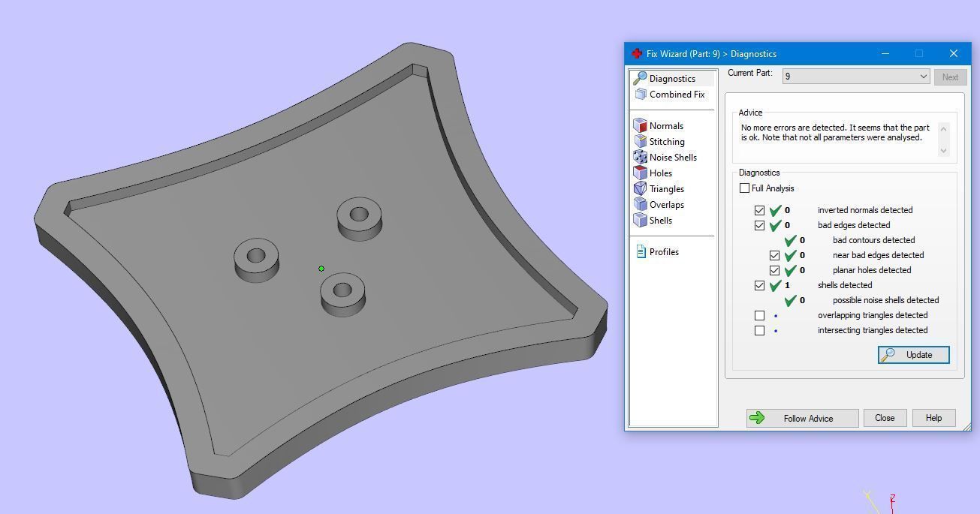Minimize the Fix Wizard dialog
This screenshot has width=980, height=514.
(885, 53)
